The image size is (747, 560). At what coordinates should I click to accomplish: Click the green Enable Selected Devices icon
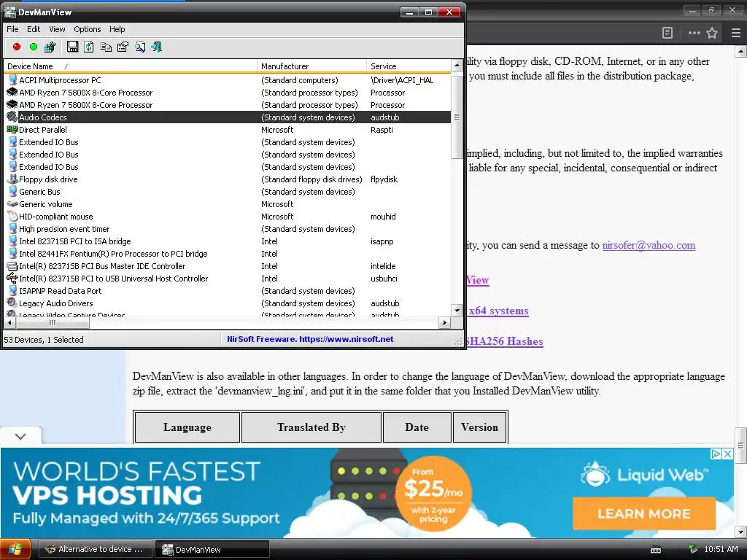(34, 47)
